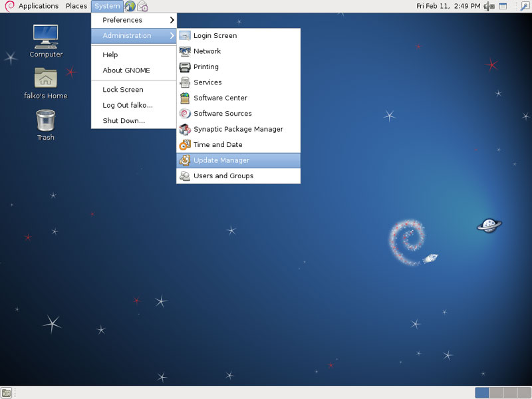532x399 pixels.
Task: Click the Show Desktop button in bottom panel
Action: coord(6,393)
